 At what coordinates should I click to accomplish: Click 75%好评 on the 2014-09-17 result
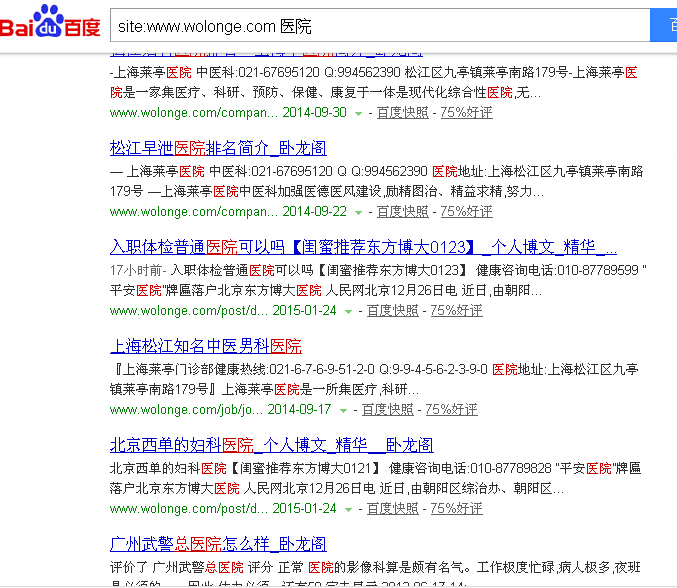tap(451, 410)
